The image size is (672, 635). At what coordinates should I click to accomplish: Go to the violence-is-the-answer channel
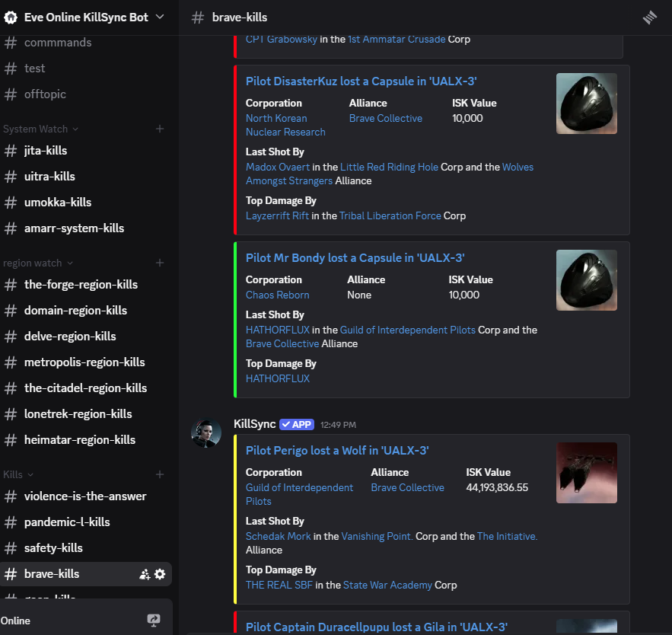click(85, 496)
